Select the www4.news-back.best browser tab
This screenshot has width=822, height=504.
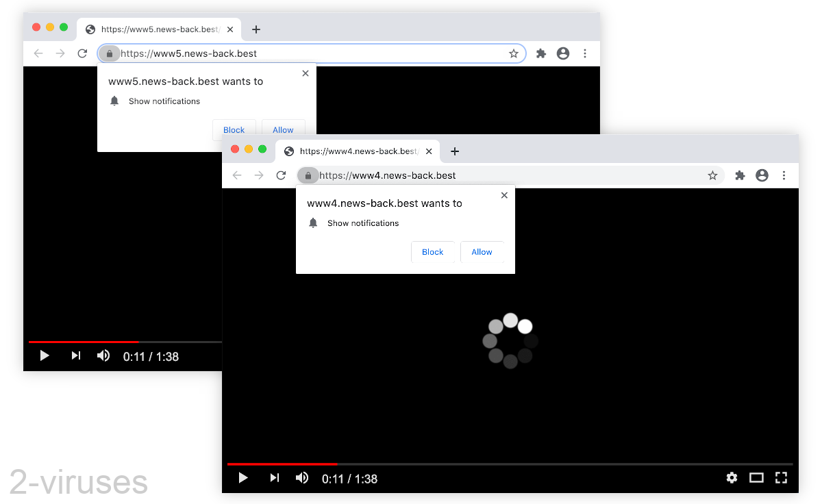[356, 151]
